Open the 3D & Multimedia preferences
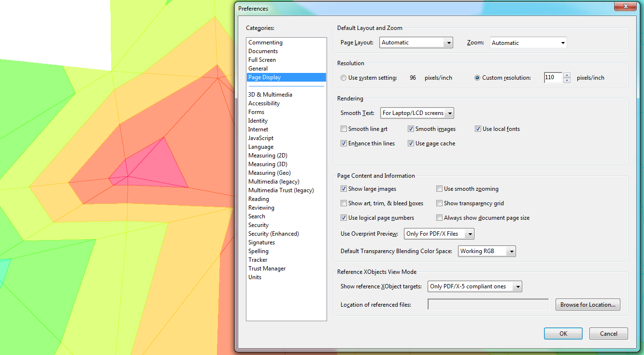The width and height of the screenshot is (644, 355). click(269, 94)
